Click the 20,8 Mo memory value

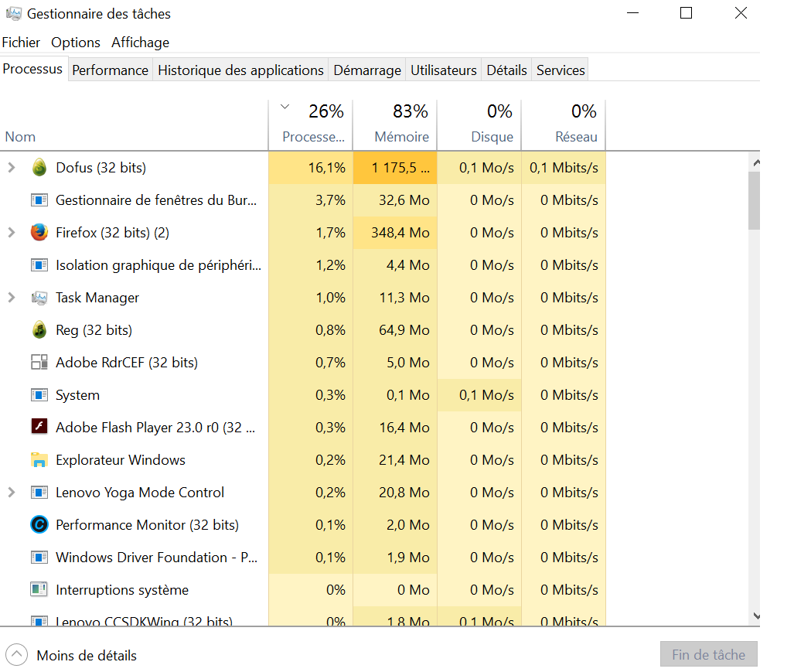tap(404, 493)
